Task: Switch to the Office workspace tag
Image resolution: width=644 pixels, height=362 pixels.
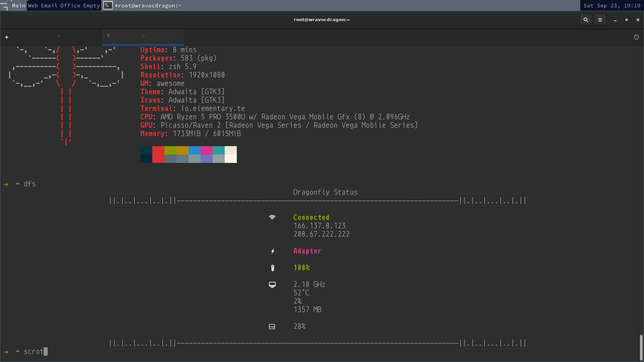Action: pos(70,5)
